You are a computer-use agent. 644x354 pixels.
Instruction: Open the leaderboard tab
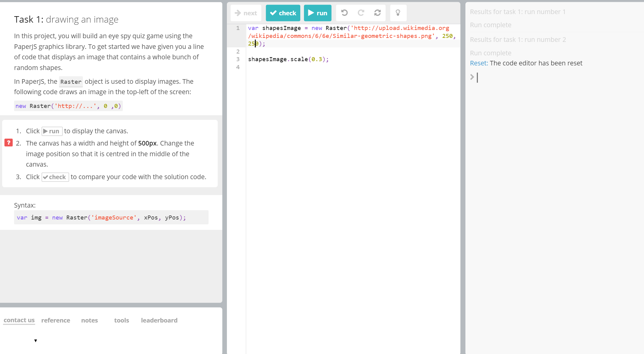pyautogui.click(x=159, y=320)
